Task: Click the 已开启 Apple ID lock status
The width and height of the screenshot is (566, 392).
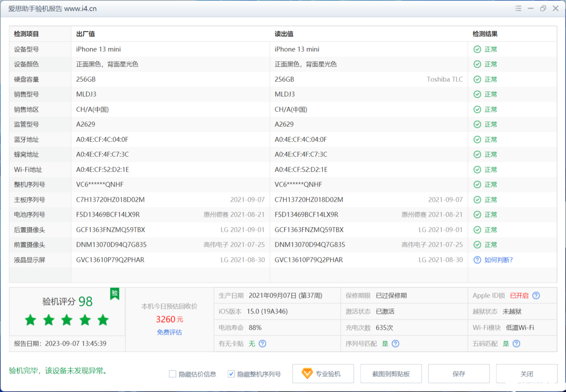Action: [x=519, y=296]
